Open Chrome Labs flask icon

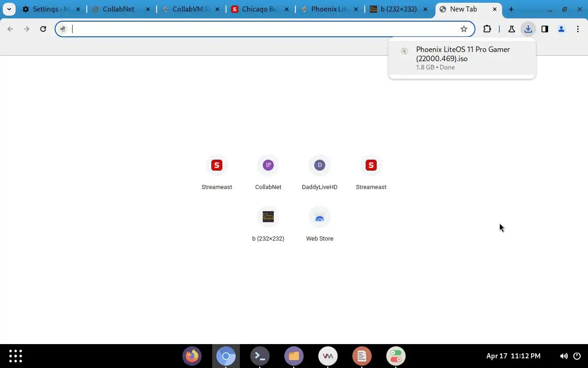(511, 29)
